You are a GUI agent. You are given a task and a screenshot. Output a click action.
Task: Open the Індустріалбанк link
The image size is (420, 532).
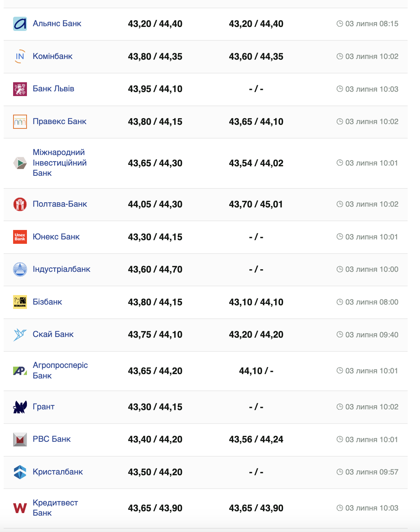click(x=62, y=269)
